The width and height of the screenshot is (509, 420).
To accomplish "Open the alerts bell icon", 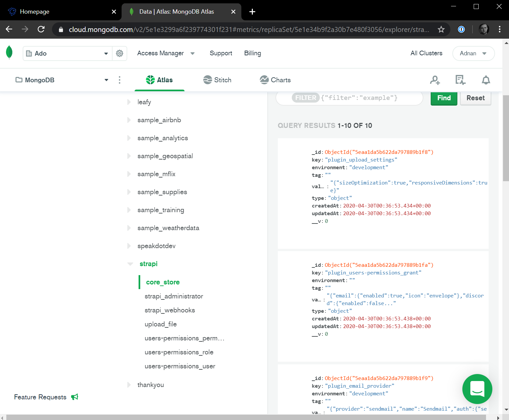I will [x=486, y=80].
